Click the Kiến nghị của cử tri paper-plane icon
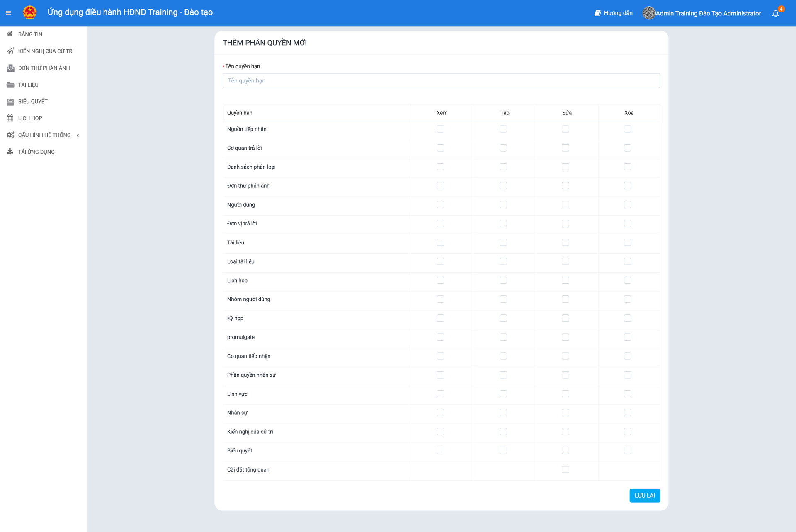Image resolution: width=796 pixels, height=532 pixels. point(10,51)
